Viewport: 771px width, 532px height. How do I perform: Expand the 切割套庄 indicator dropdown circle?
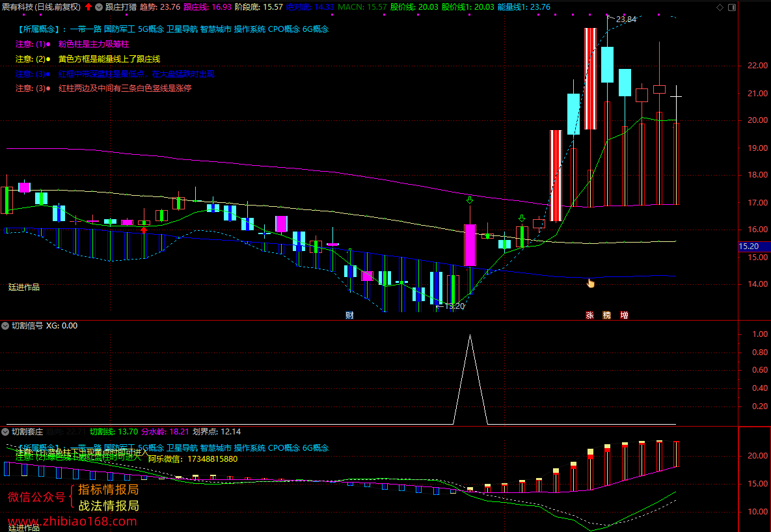pyautogui.click(x=5, y=432)
